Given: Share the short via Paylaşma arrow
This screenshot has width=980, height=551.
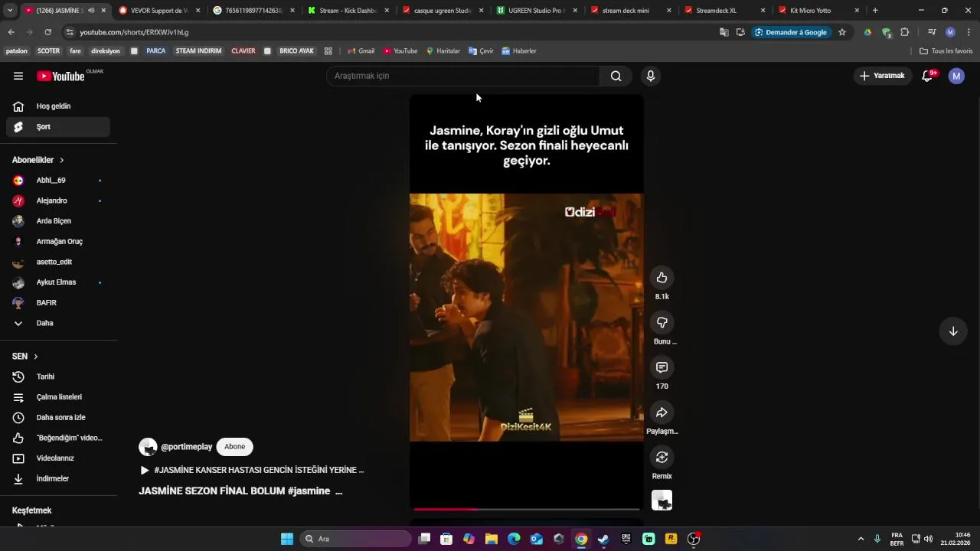Looking at the screenshot, I should [x=661, y=412].
